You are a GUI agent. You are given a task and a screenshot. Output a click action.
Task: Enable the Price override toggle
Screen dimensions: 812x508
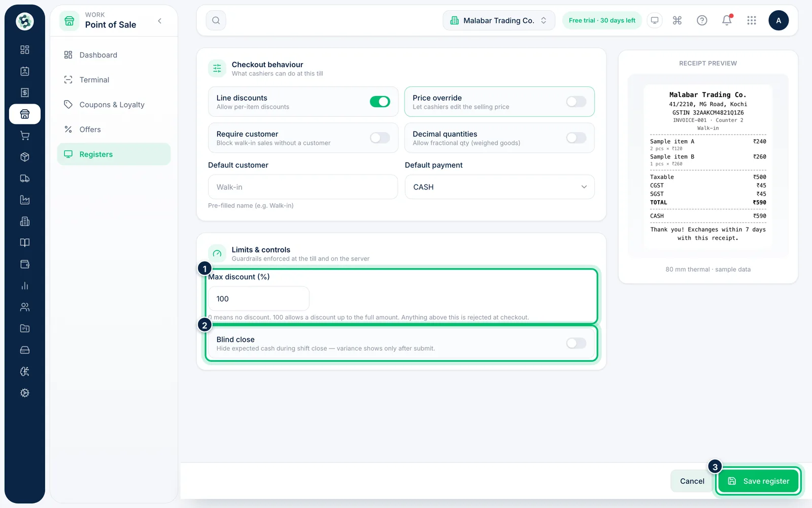tap(576, 102)
